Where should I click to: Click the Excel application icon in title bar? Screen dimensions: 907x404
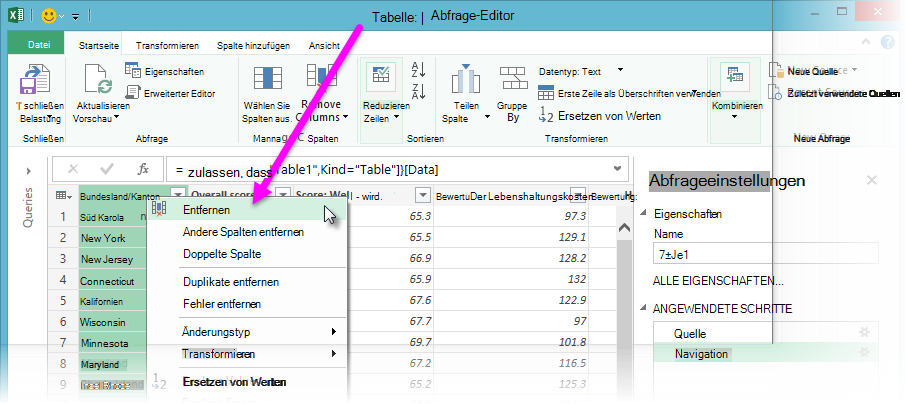16,16
